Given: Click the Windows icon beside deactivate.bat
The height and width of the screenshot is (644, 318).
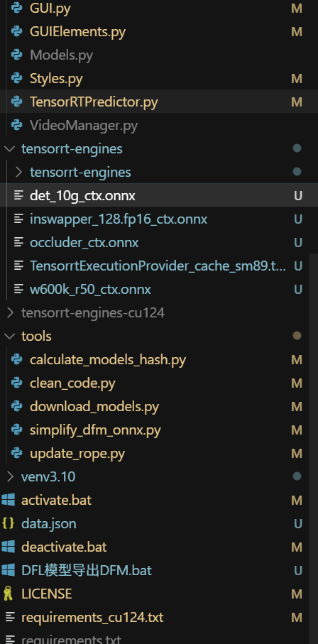Looking at the screenshot, I should tap(9, 547).
